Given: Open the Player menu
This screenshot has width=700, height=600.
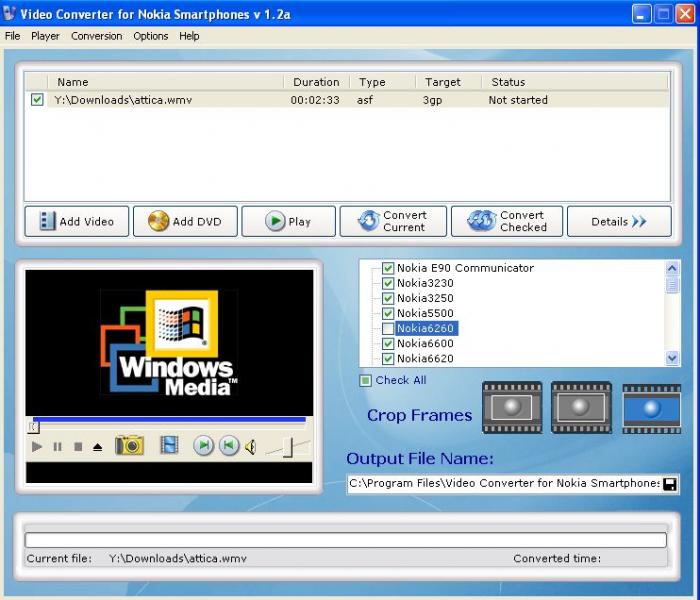Looking at the screenshot, I should click(45, 36).
